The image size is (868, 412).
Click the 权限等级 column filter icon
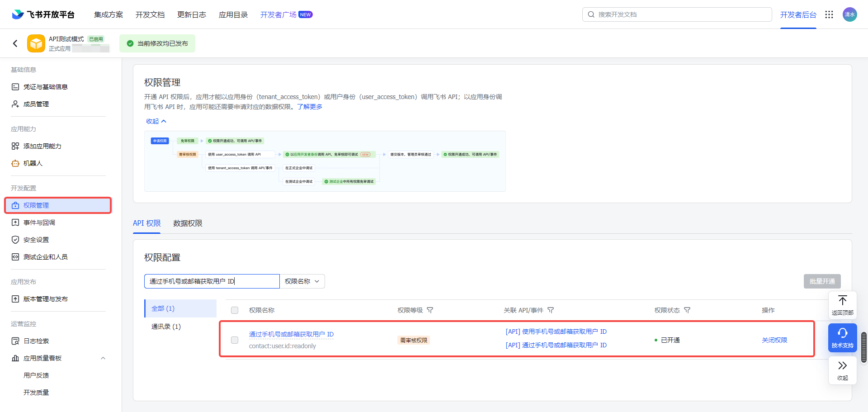430,310
